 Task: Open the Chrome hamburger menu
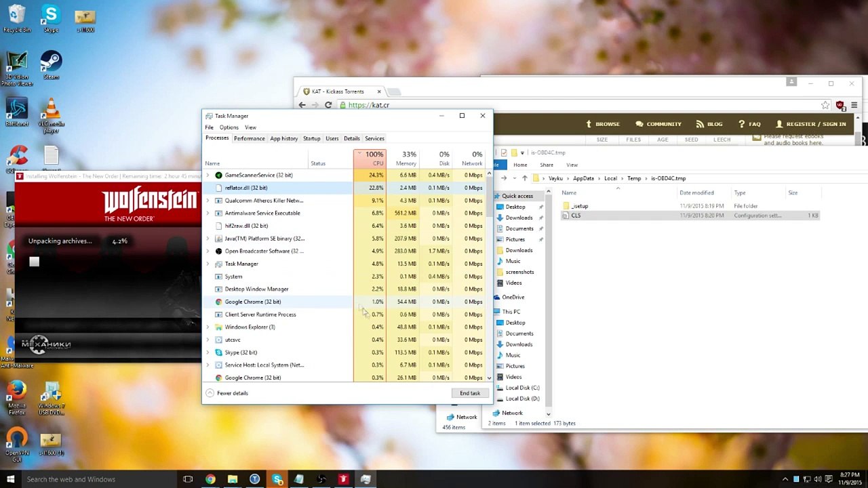click(854, 105)
